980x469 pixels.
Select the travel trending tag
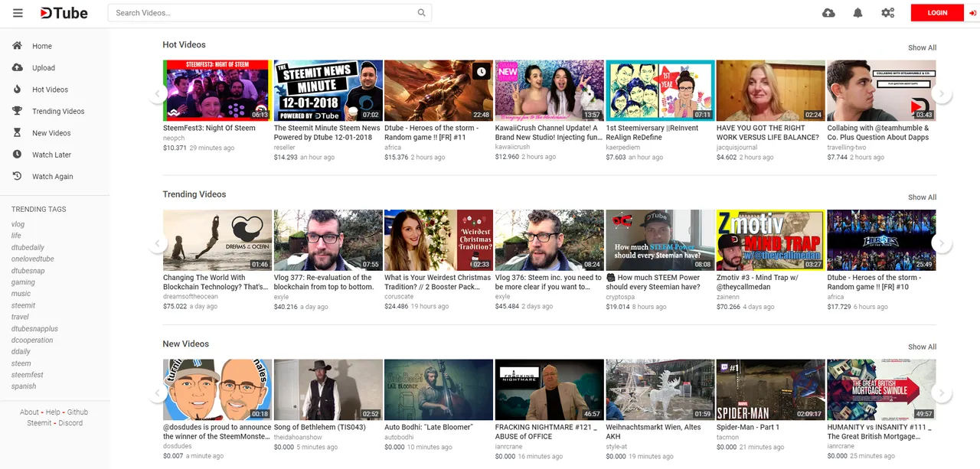tap(20, 317)
